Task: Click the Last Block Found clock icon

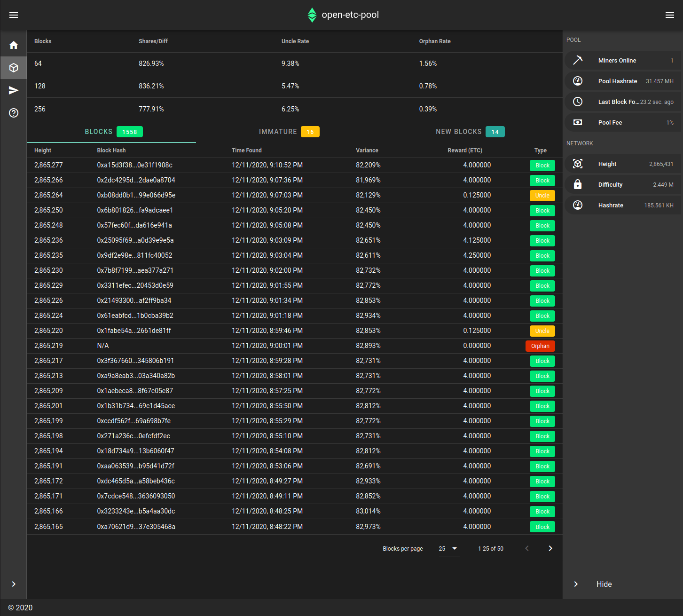Action: (x=578, y=102)
